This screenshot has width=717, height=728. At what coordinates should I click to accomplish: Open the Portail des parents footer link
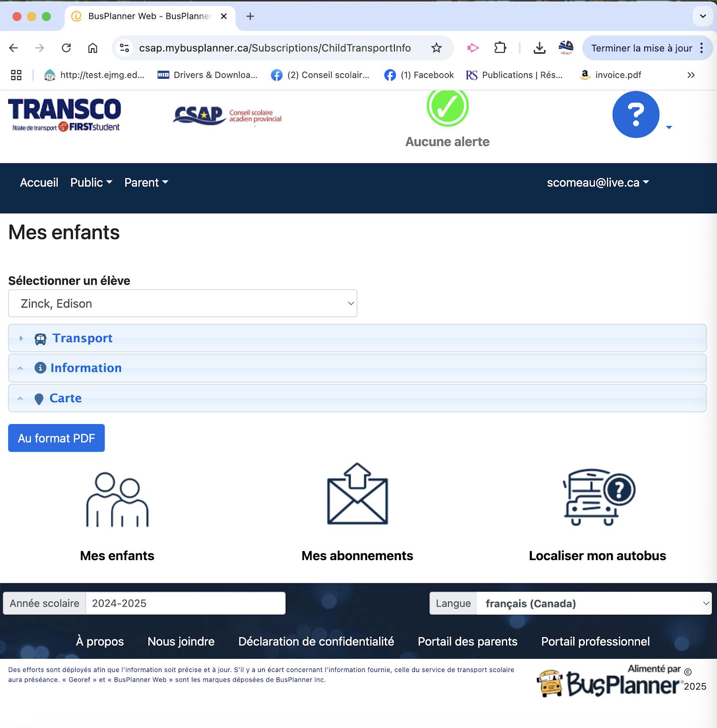468,642
